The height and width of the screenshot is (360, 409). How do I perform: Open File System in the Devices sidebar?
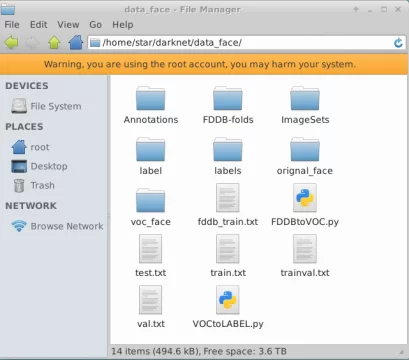coord(46,106)
